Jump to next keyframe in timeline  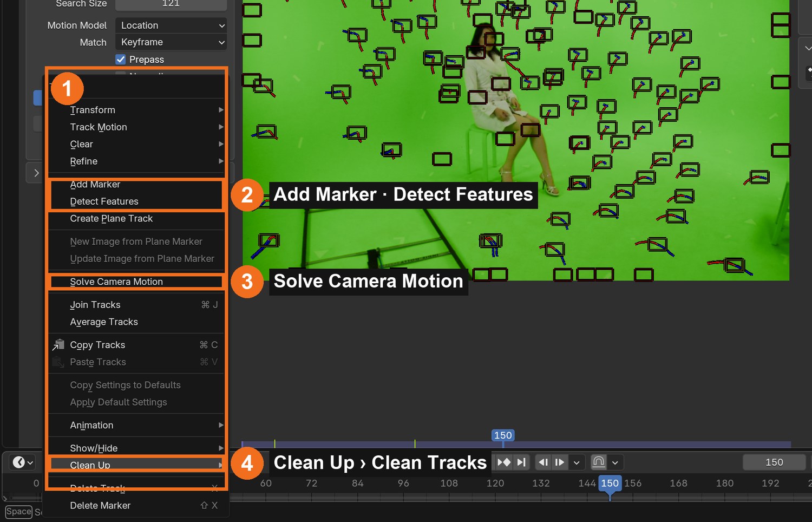(x=504, y=462)
